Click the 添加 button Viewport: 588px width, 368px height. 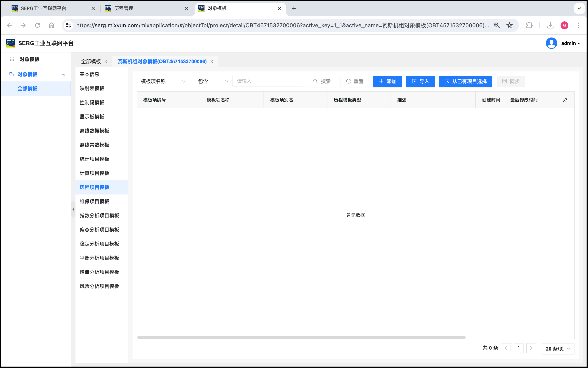(387, 81)
